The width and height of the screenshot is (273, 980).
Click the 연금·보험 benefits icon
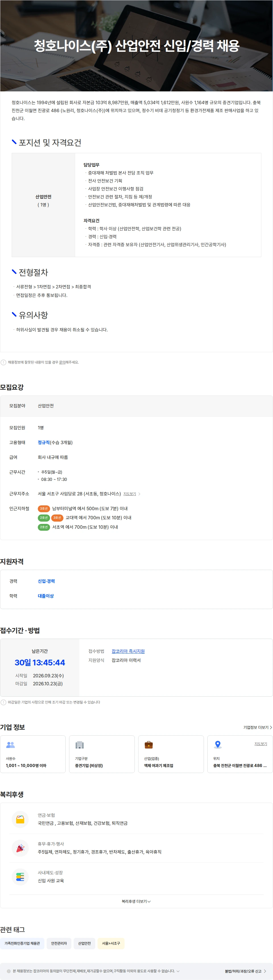click(x=20, y=819)
